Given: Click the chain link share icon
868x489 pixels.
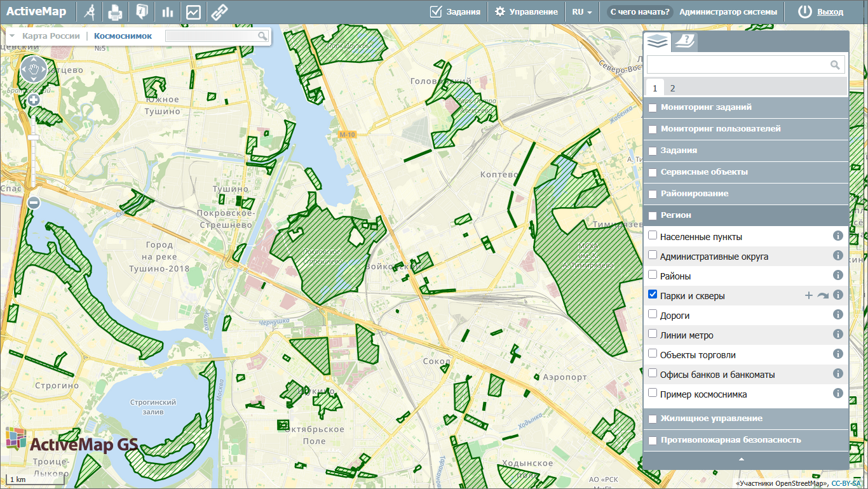Looking at the screenshot, I should [219, 12].
